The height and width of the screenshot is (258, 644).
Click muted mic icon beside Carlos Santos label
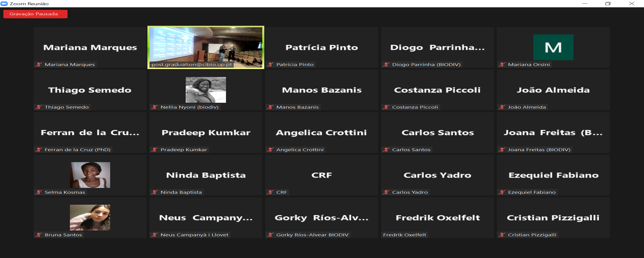(386, 150)
